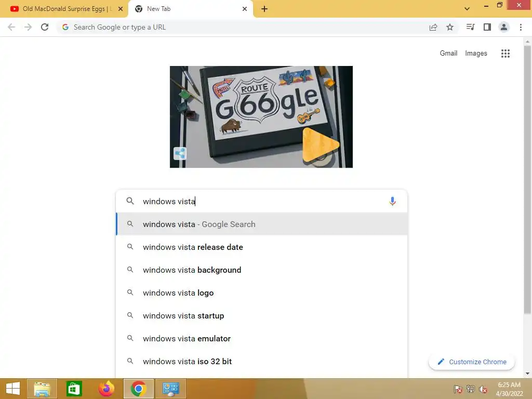Click the muted volume tray icon
Image resolution: width=532 pixels, height=399 pixels.
[x=483, y=389]
